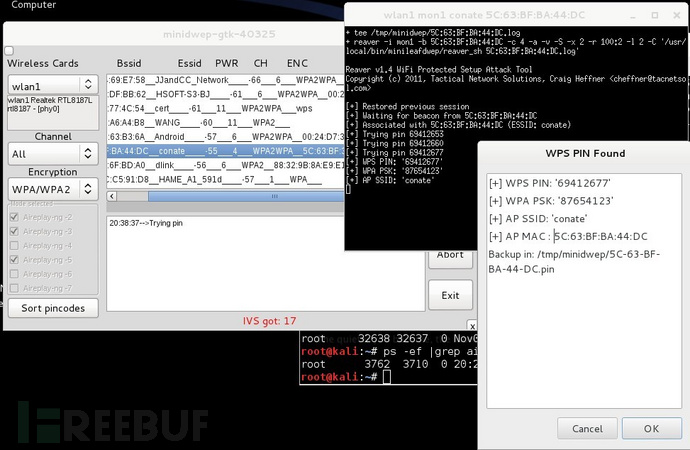690x450 pixels.
Task: Click the Sort pincodes button
Action: [53, 308]
